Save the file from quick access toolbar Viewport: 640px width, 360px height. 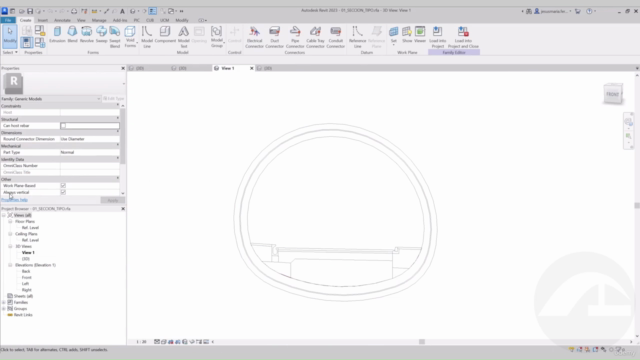click(30, 11)
